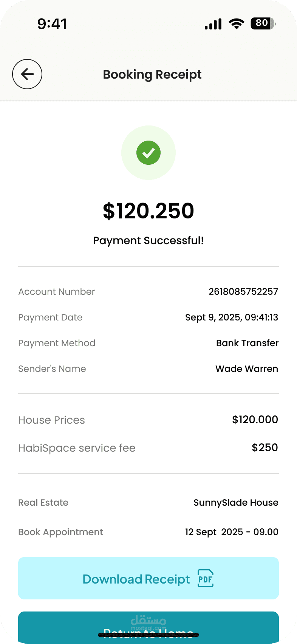The image size is (297, 644).
Task: Select the HabiSpace service fee $250 amount
Action: [x=265, y=447]
